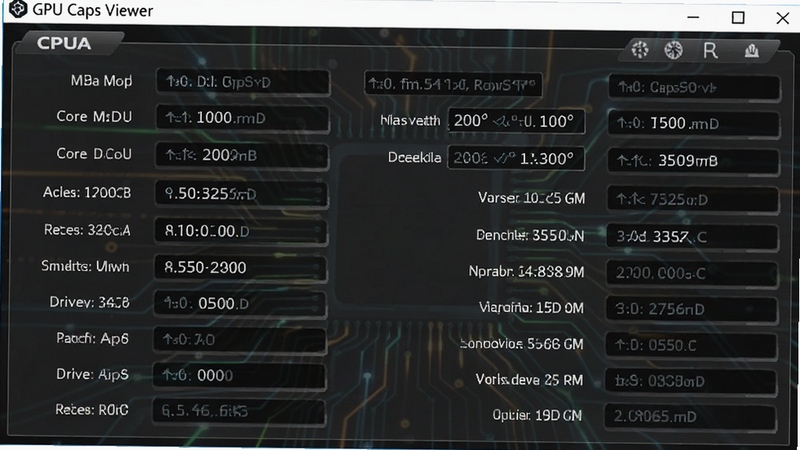Click the Smidrte field showing 8.550-2300

(x=240, y=267)
